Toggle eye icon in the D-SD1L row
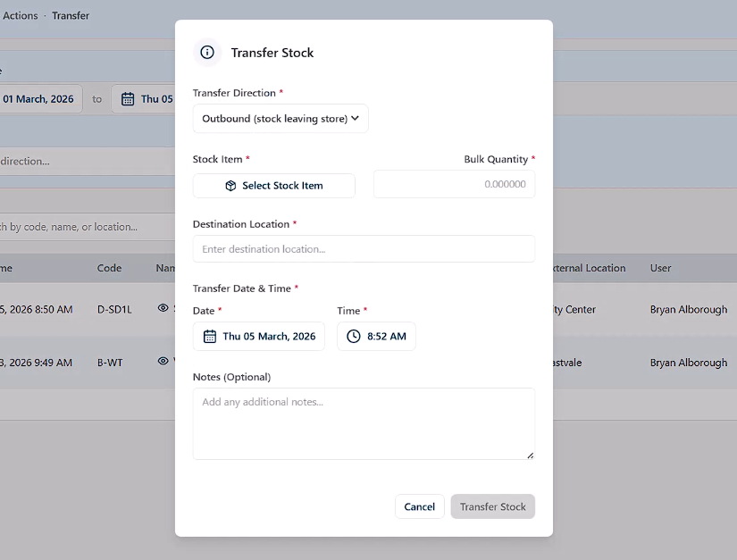The image size is (737, 560). tap(163, 308)
